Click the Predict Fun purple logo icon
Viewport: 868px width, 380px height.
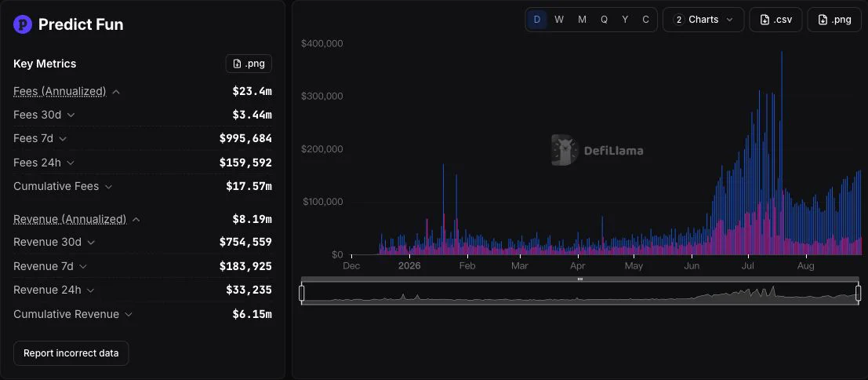(23, 24)
